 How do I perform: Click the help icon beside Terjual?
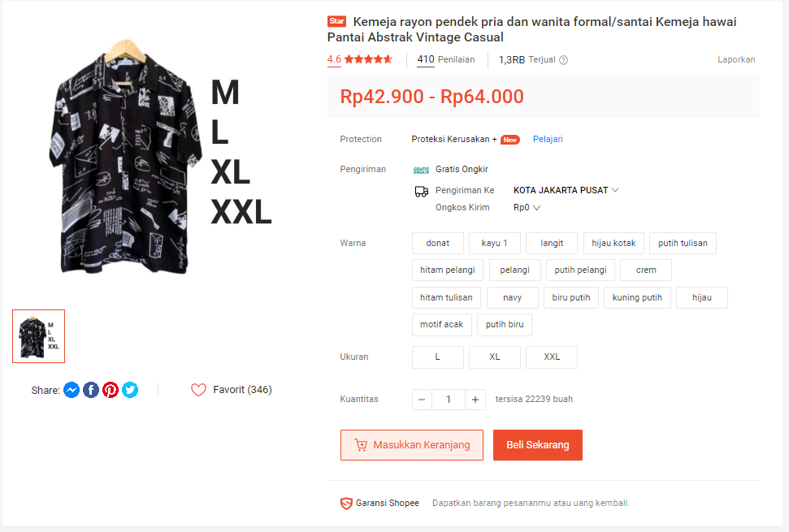tap(564, 60)
